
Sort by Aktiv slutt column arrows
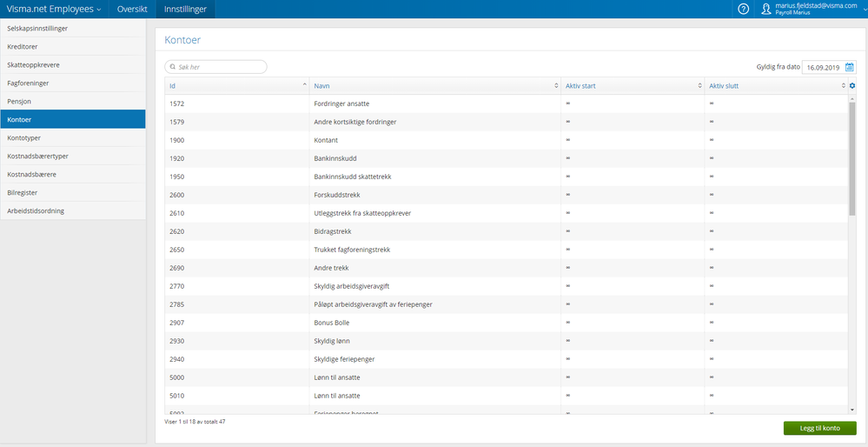(843, 86)
